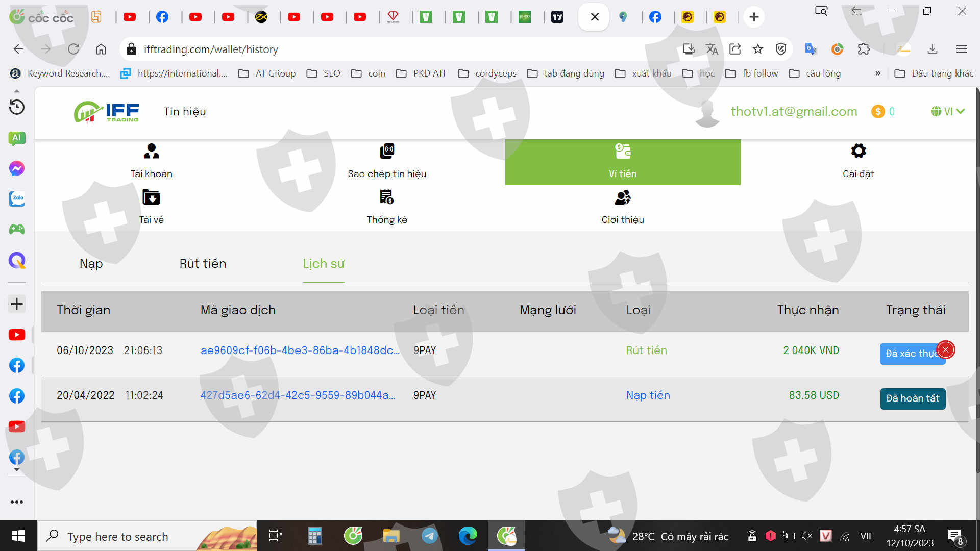Expand hidden bookmarks with double chevron
The width and height of the screenshot is (980, 551).
878,73
